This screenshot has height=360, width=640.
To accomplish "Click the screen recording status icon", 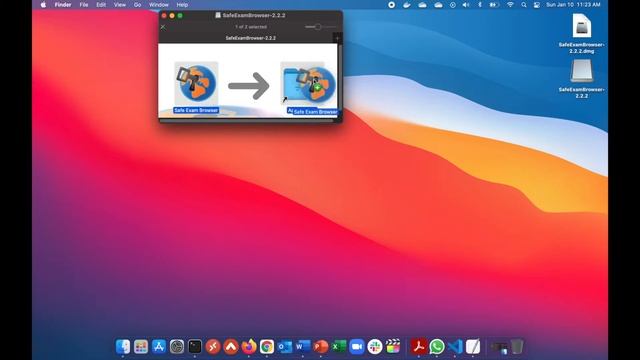I will (x=391, y=5).
